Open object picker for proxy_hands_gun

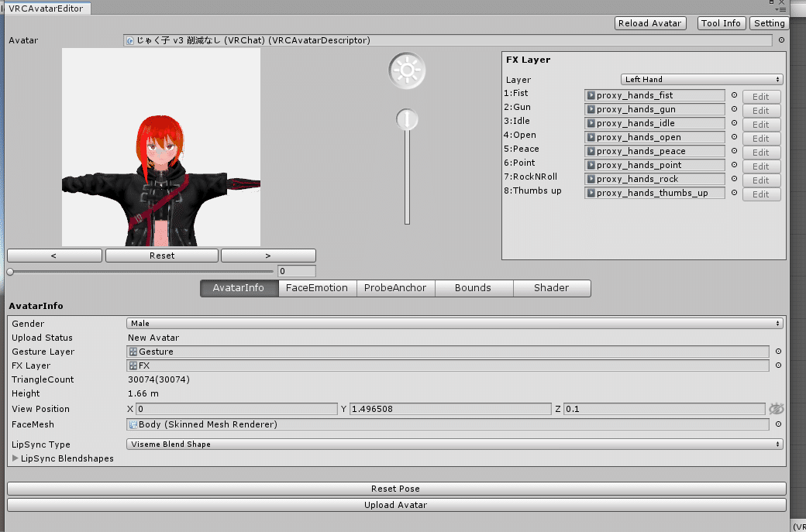734,109
